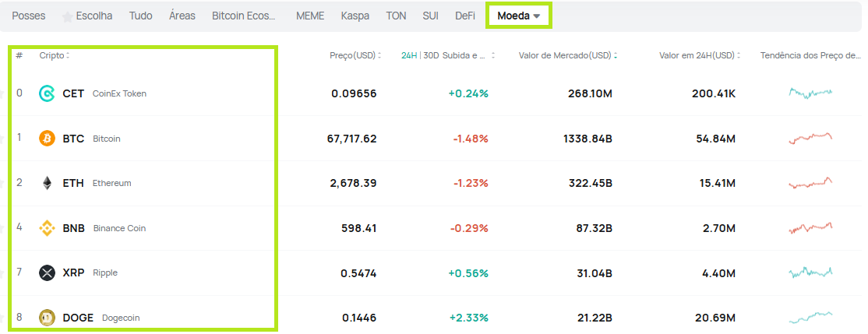Open the Kaspa tab

tap(355, 16)
